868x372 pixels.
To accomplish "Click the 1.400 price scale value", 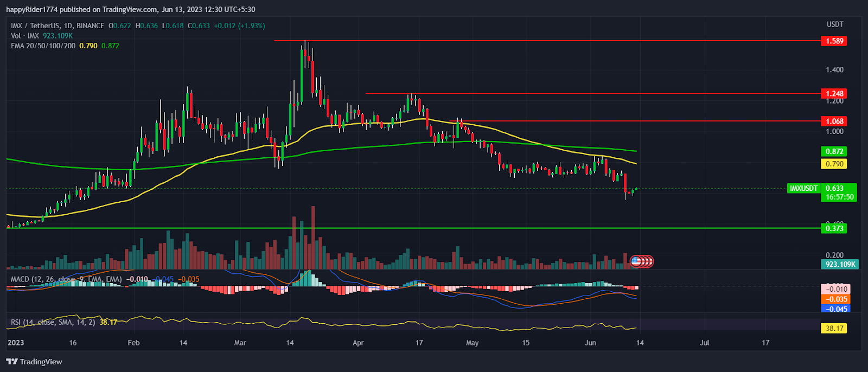I will (834, 69).
